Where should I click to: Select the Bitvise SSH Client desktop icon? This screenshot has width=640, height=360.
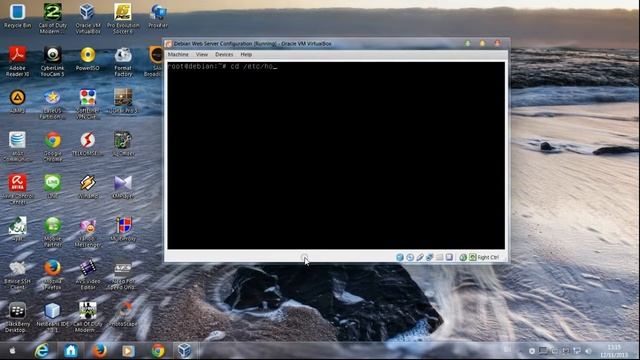17,275
